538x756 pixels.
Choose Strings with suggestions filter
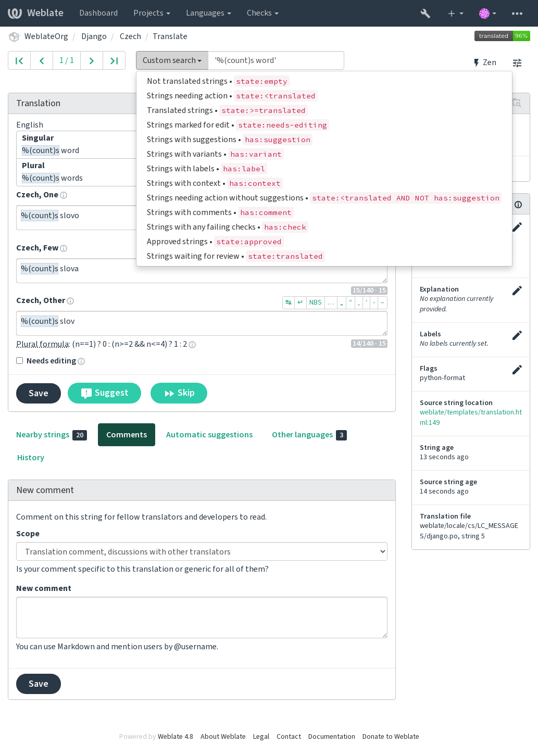pos(324,140)
